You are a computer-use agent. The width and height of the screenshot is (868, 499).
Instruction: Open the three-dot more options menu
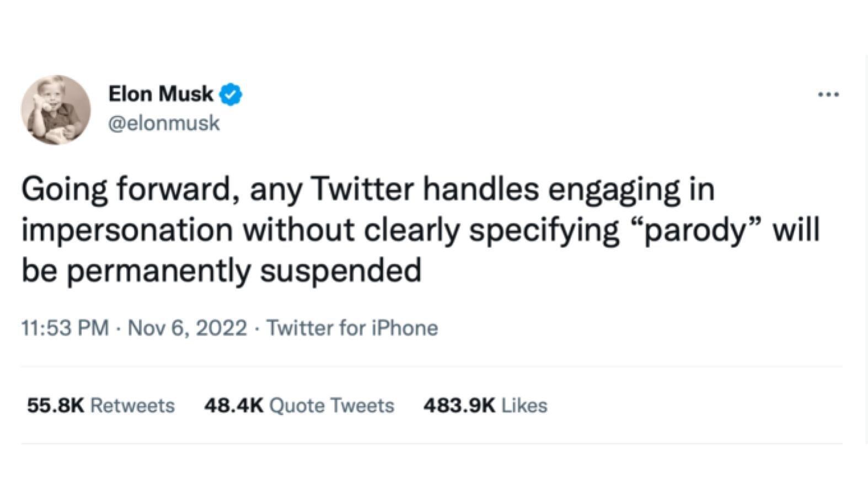pos(828,95)
